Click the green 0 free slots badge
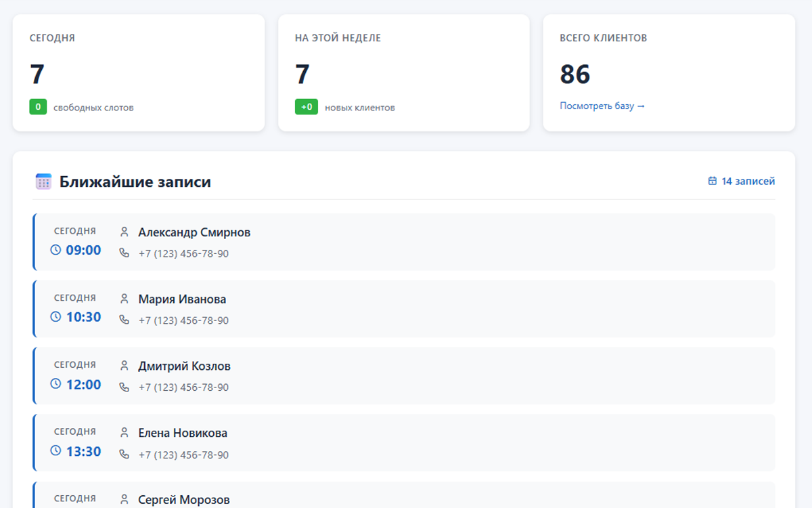Viewport: 812px width, 508px height. click(38, 107)
